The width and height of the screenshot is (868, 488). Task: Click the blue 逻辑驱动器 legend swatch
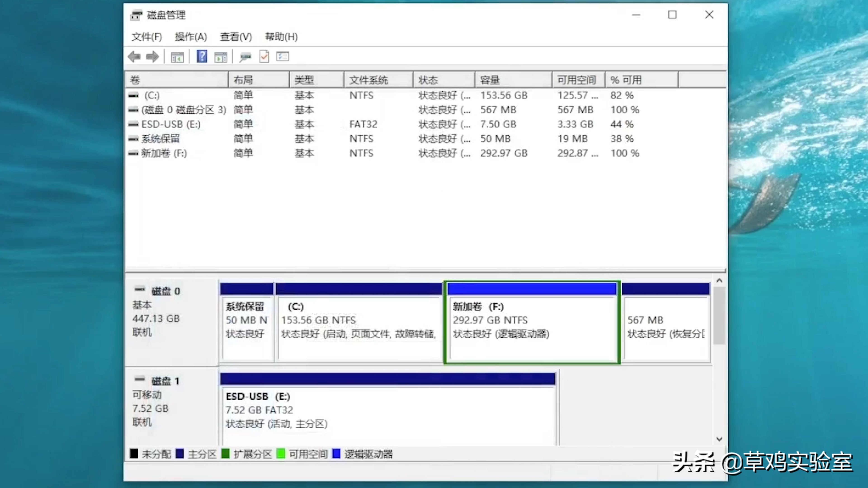[336, 454]
